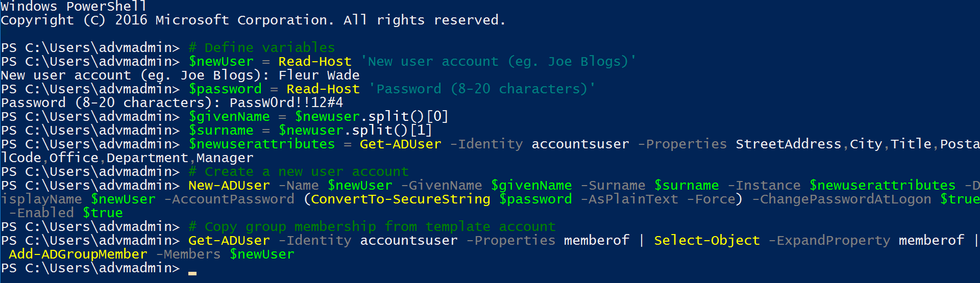The height and width of the screenshot is (283, 980).
Task: Click the New-ADUser cmdlet
Action: (x=229, y=185)
